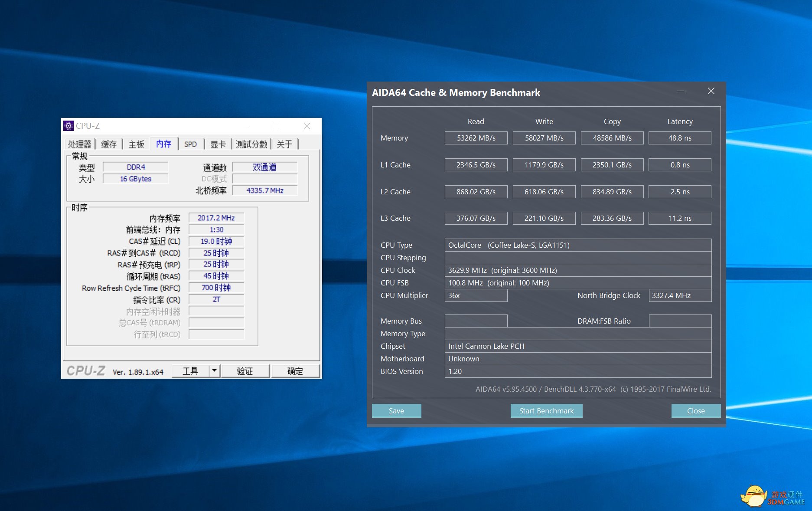The width and height of the screenshot is (812, 511).
Task: Click the 工具 button in CPU-Z
Action: [190, 371]
